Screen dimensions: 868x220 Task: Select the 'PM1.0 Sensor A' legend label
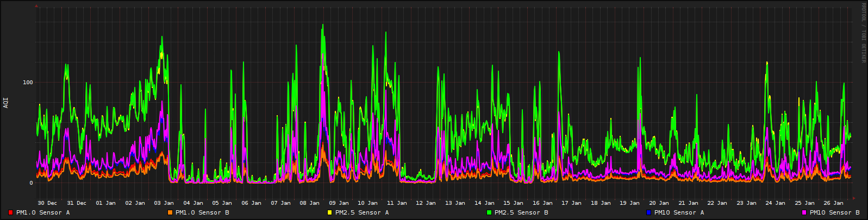[x=43, y=212]
